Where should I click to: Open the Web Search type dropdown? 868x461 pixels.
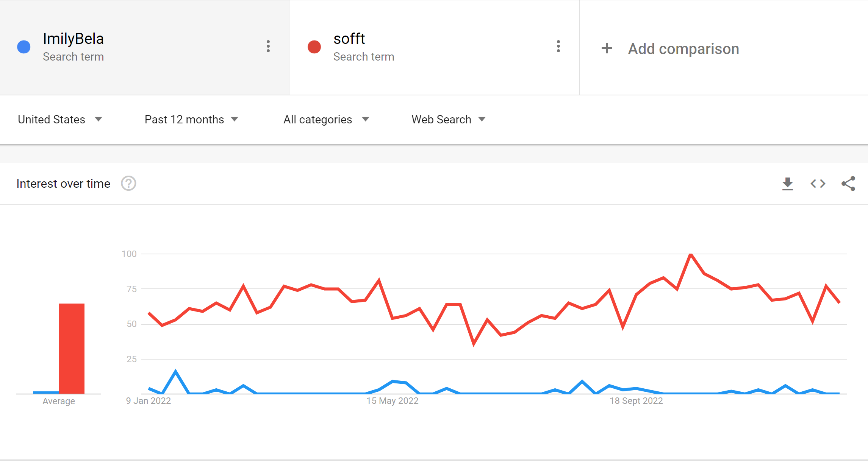[x=449, y=120]
